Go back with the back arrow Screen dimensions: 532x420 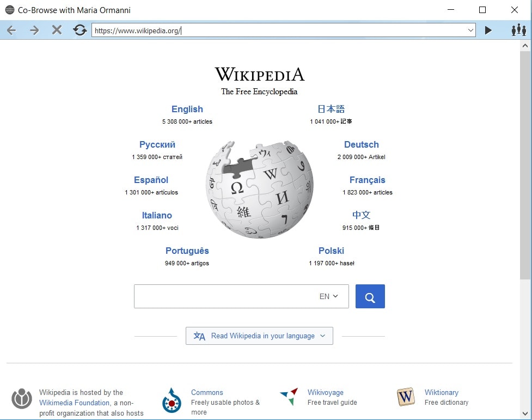(x=11, y=30)
